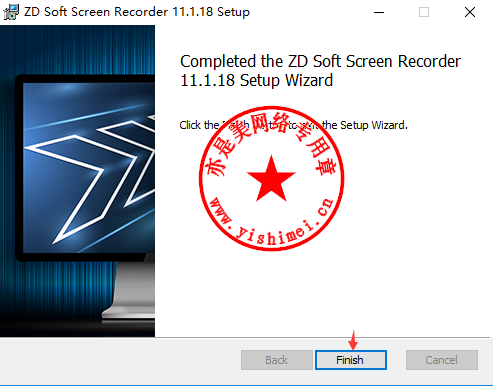Viewport: 493px width, 386px height.
Task: Click the disabled maximize button
Action: pyautogui.click(x=424, y=12)
